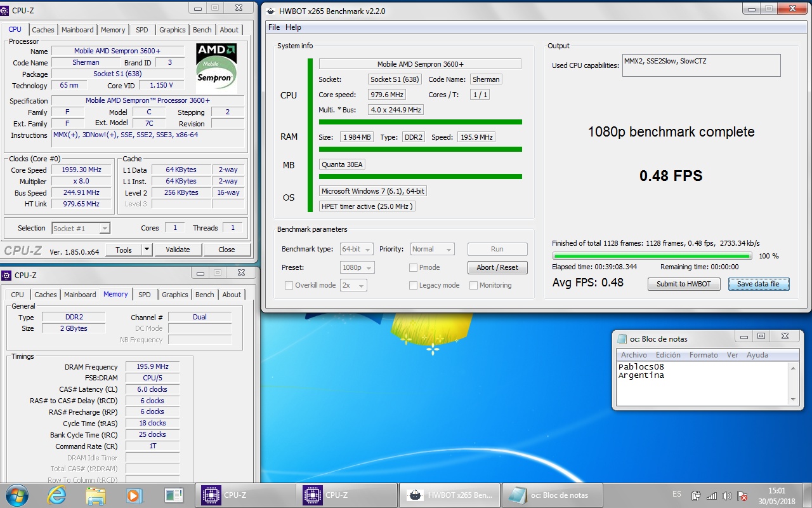Open the network signal tray icon
This screenshot has width=812, height=508.
pyautogui.click(x=712, y=496)
